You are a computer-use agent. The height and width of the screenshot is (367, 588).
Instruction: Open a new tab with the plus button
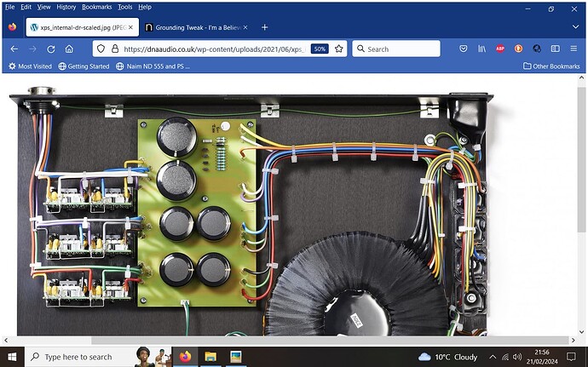tap(264, 27)
